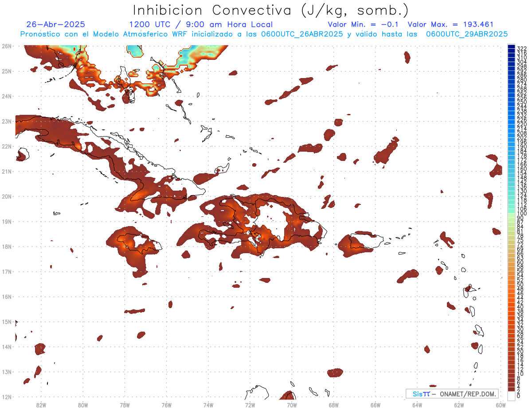The height and width of the screenshot is (411, 532).
Task: Click the 72W longitude axis label
Action: tap(250, 404)
